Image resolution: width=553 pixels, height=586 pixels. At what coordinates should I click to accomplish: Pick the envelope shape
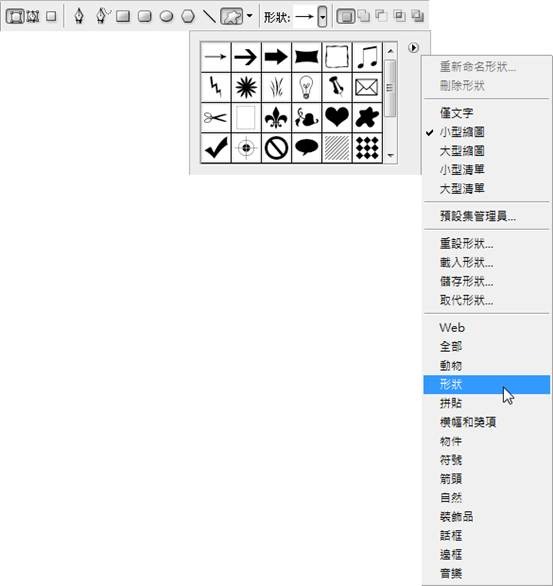(x=367, y=87)
